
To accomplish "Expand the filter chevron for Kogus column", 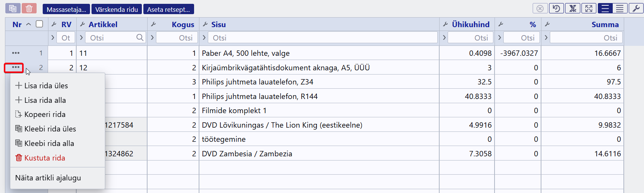I will pos(152,37).
